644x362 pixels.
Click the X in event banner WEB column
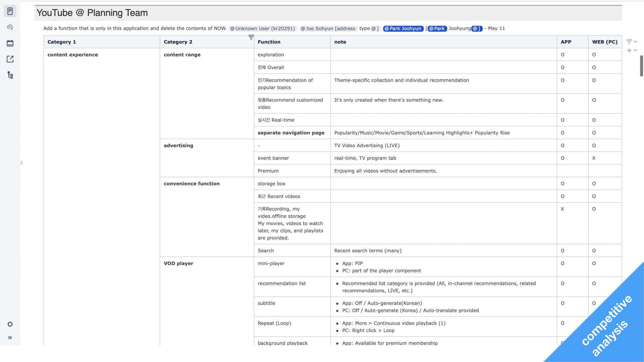(594, 158)
